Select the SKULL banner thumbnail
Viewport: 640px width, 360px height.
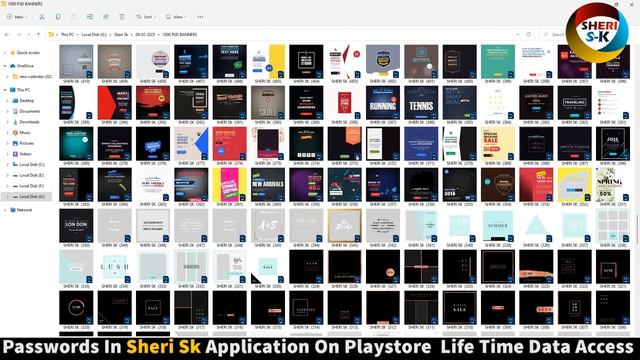268,103
